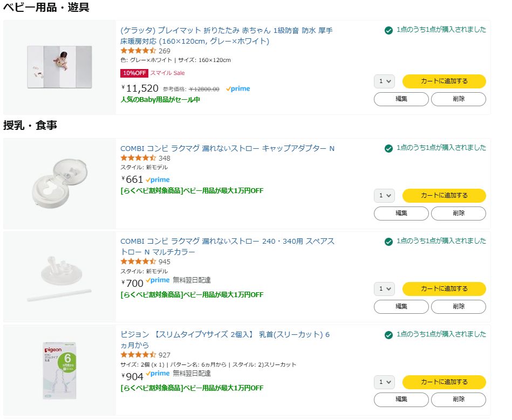Viewport: 512px width, 420px height.
Task: Open the COMBI cap adapter product image
Action: point(59,183)
